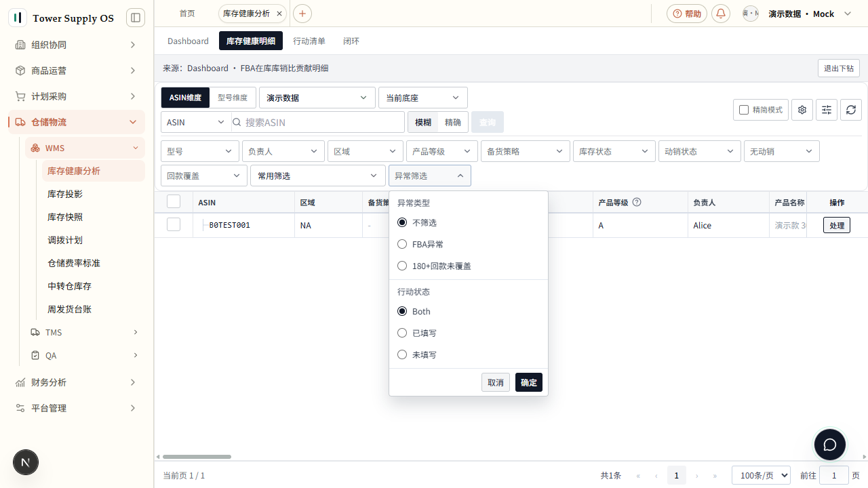
Task: Select the FBA异常 radio option
Action: (x=402, y=244)
